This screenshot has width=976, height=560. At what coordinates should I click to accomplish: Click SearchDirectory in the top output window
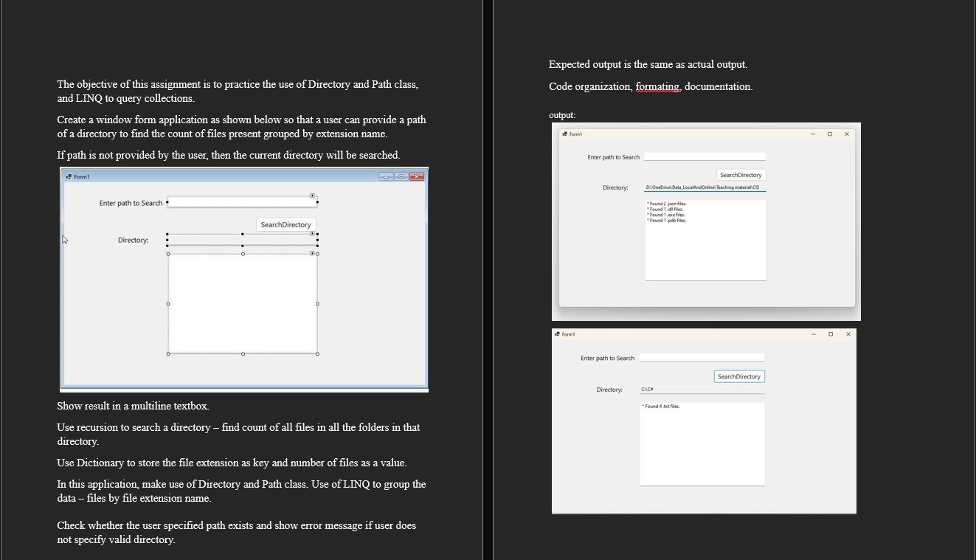pos(741,175)
